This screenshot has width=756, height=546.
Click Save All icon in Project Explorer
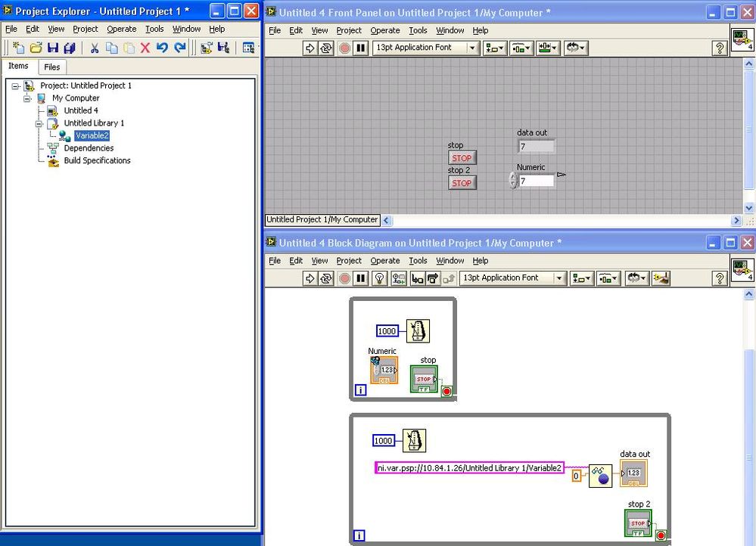(70, 48)
